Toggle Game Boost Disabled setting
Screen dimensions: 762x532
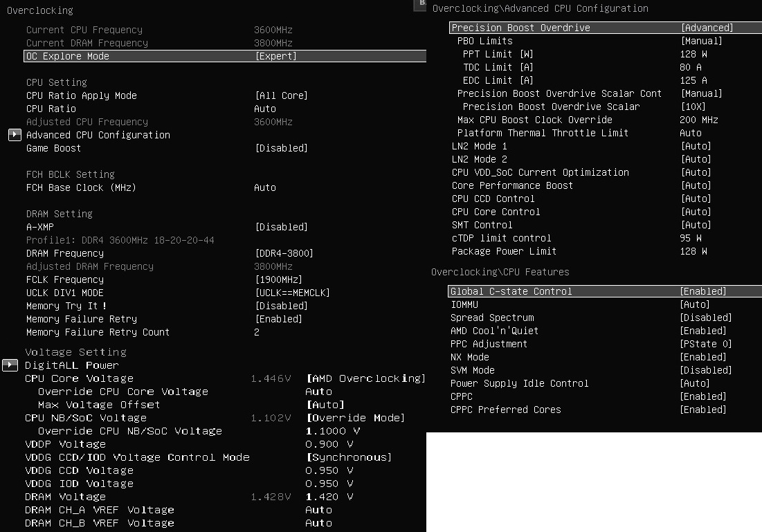click(x=282, y=148)
